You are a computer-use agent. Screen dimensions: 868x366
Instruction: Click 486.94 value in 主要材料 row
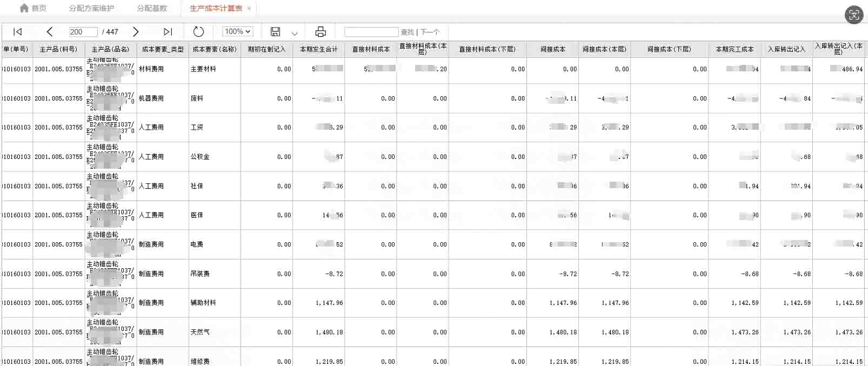(852, 69)
